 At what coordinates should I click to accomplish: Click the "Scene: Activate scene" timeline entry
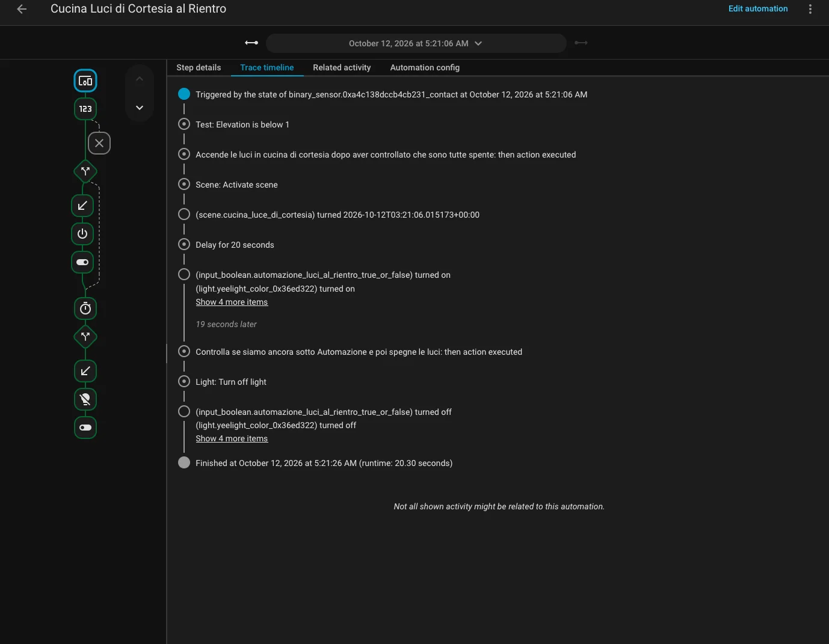pyautogui.click(x=236, y=185)
